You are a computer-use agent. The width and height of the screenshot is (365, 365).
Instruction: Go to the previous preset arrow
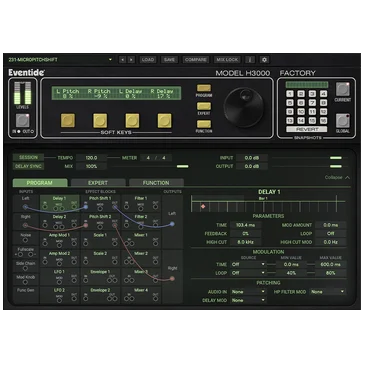click(122, 60)
